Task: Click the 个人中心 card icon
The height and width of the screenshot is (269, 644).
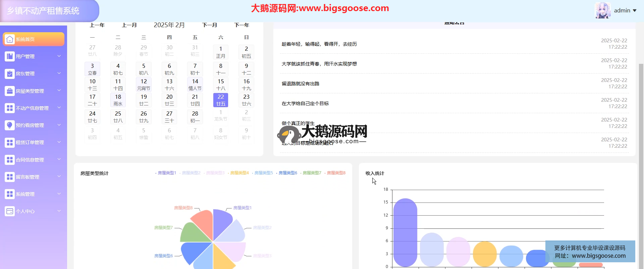Action: [10, 211]
